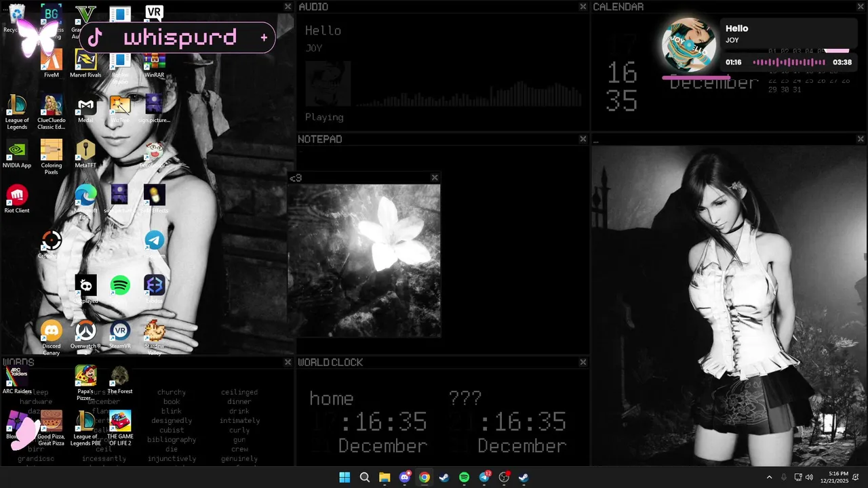Viewport: 868px width, 488px height.
Task: Launch Marvel Rivals from the desktop
Action: click(x=85, y=63)
